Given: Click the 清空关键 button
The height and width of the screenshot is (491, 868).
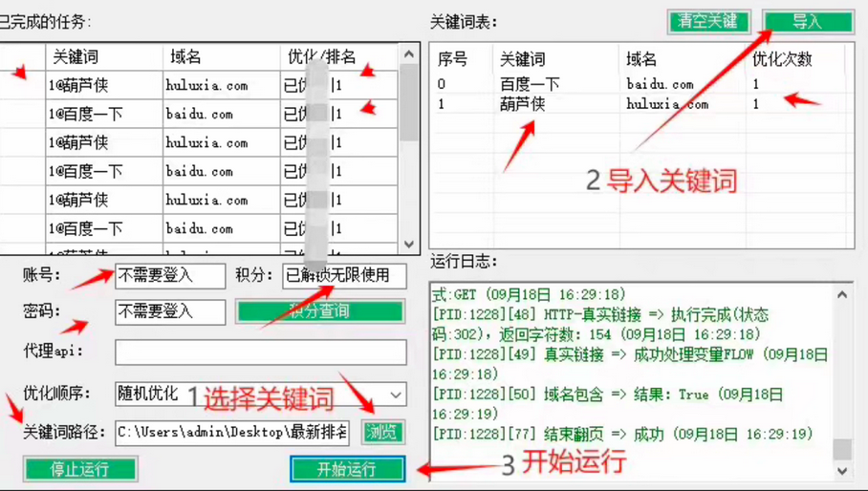Looking at the screenshot, I should [709, 22].
